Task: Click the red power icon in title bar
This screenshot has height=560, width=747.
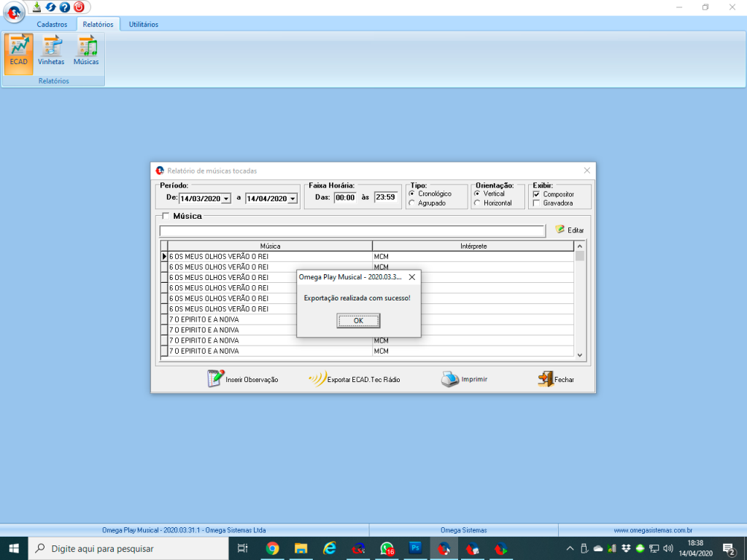Action: pos(79,7)
